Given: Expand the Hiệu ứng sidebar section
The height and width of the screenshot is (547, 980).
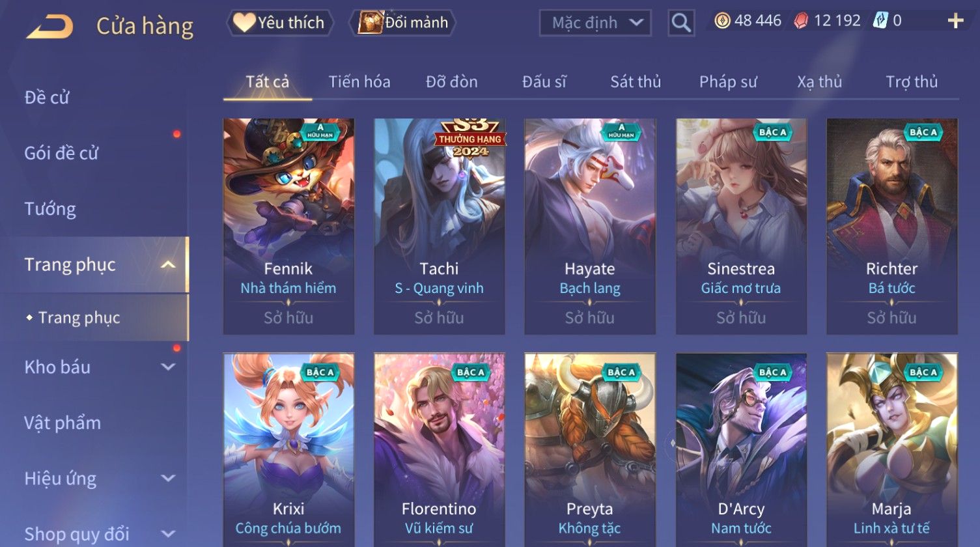Looking at the screenshot, I should [168, 479].
